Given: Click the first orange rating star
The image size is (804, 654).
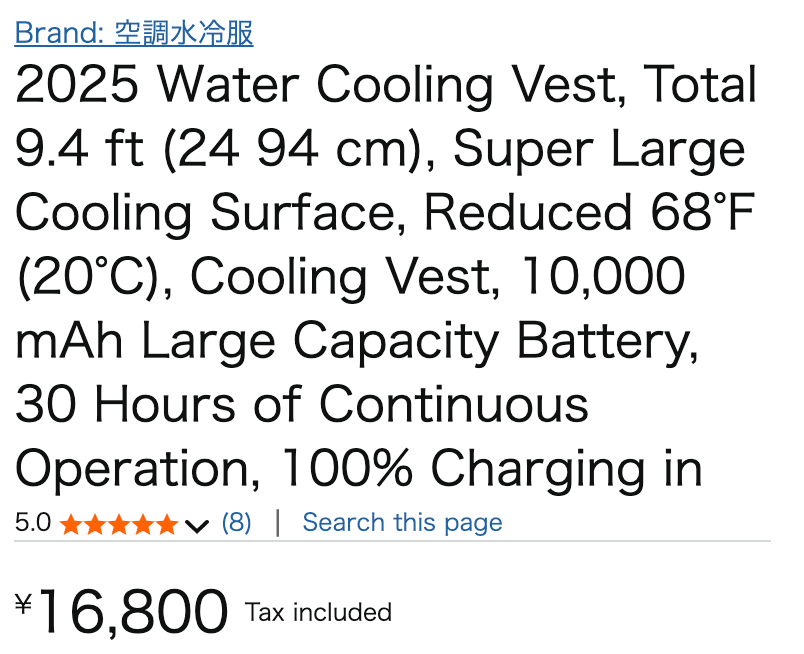Looking at the screenshot, I should tap(70, 525).
